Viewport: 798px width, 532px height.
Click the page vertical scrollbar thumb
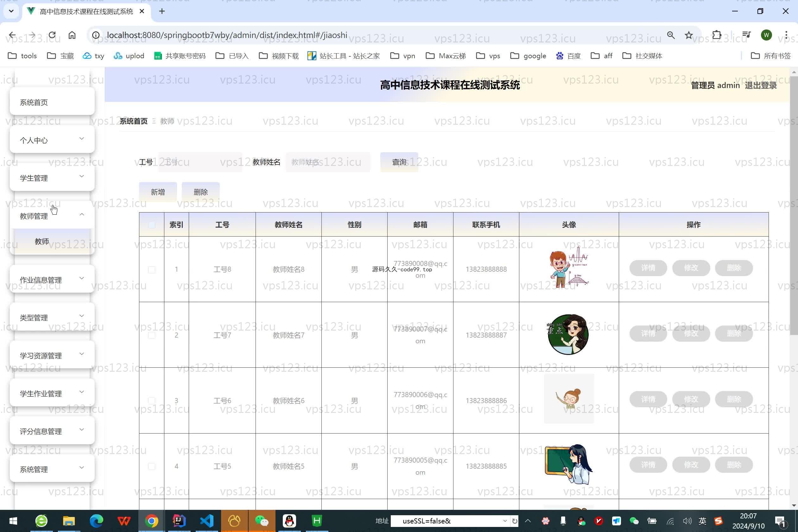(794, 205)
